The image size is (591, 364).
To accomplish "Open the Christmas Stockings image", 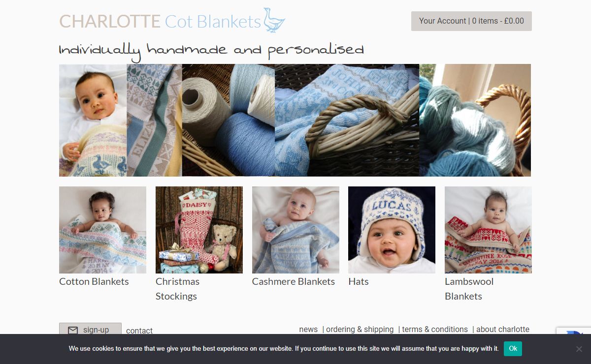I will coord(199,230).
